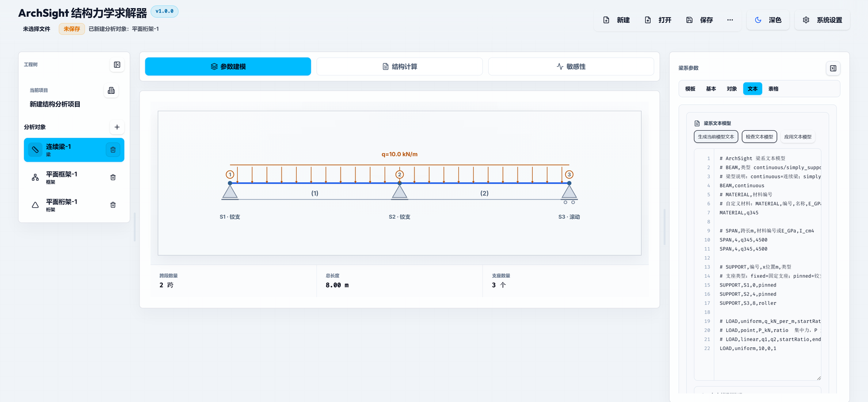Delete 平面桁架-1 using its trash icon
Image resolution: width=868 pixels, height=402 pixels.
tap(113, 205)
